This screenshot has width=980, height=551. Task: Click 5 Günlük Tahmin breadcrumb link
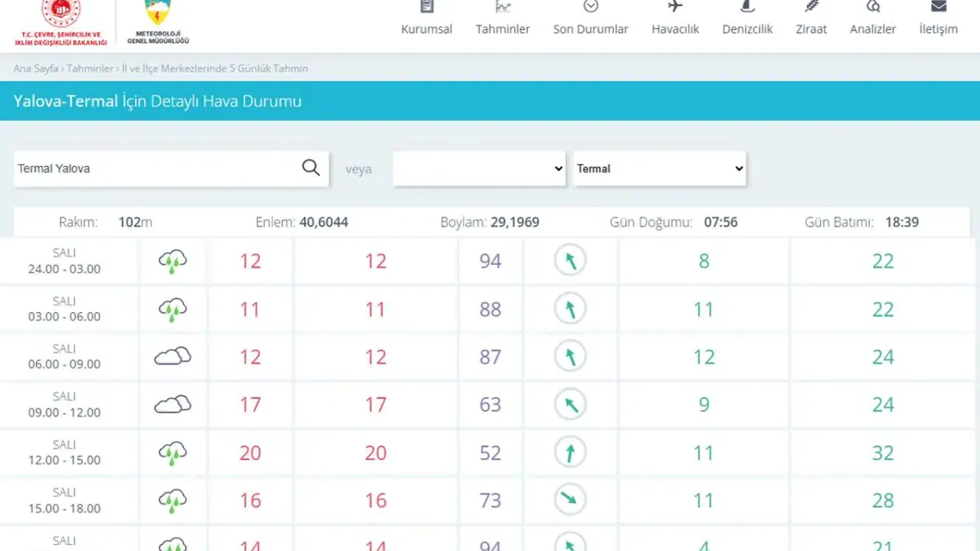(214, 69)
